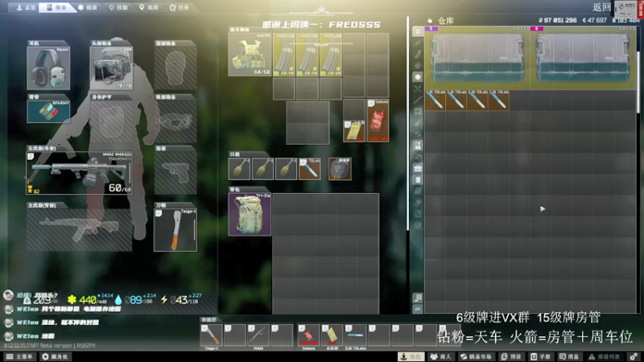644x362 pixels.
Task: Click the empty on-back weapon slot
Action: click(x=79, y=229)
